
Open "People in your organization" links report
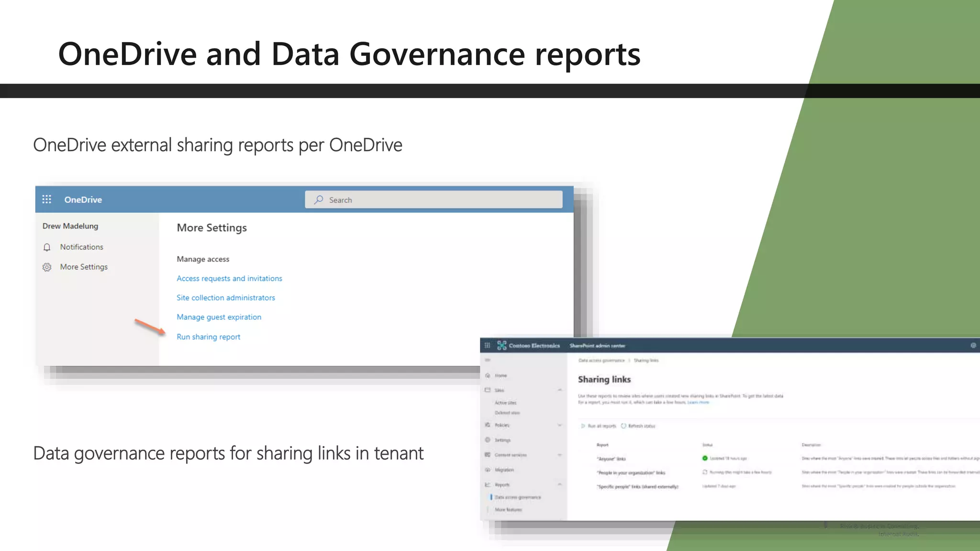pos(631,473)
